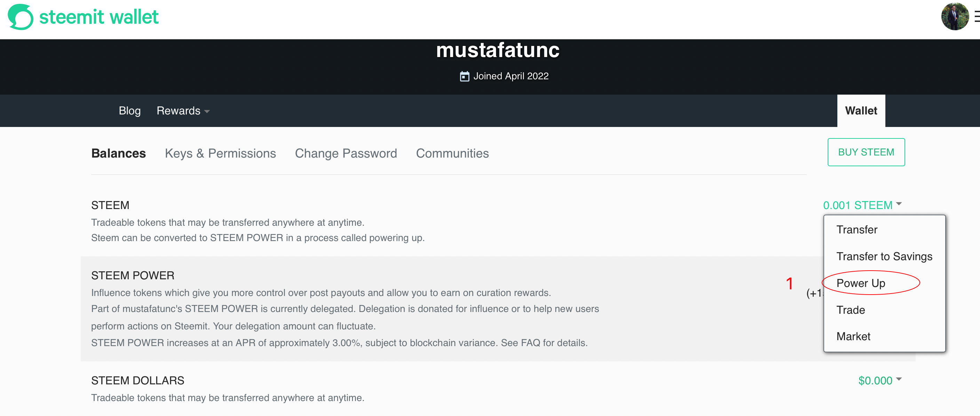Choose Power Up in the menu

[861, 283]
